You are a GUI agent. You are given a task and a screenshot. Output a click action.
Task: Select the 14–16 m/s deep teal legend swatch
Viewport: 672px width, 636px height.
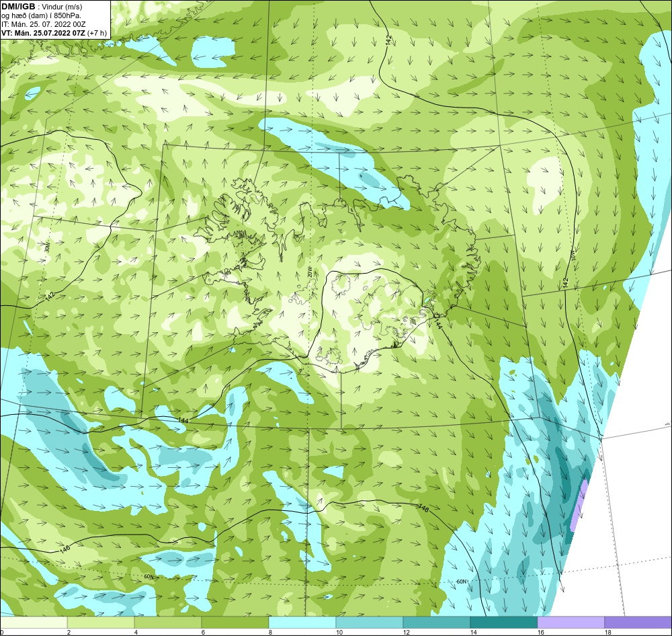coord(503,622)
